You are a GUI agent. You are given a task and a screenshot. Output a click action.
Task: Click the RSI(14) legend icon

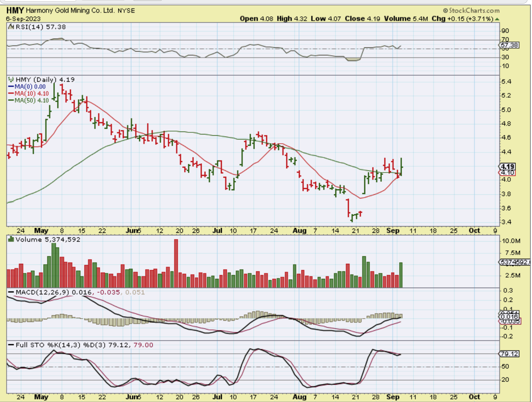pos(11,27)
